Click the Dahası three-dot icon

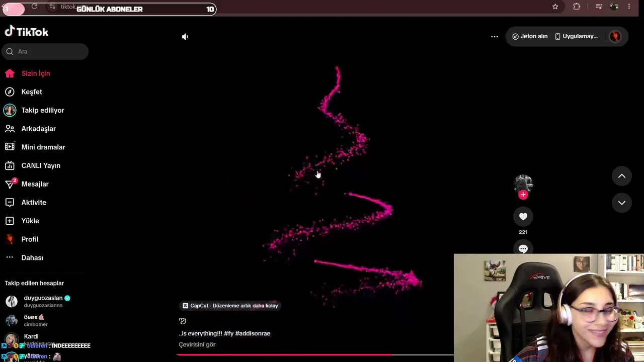pos(10,257)
